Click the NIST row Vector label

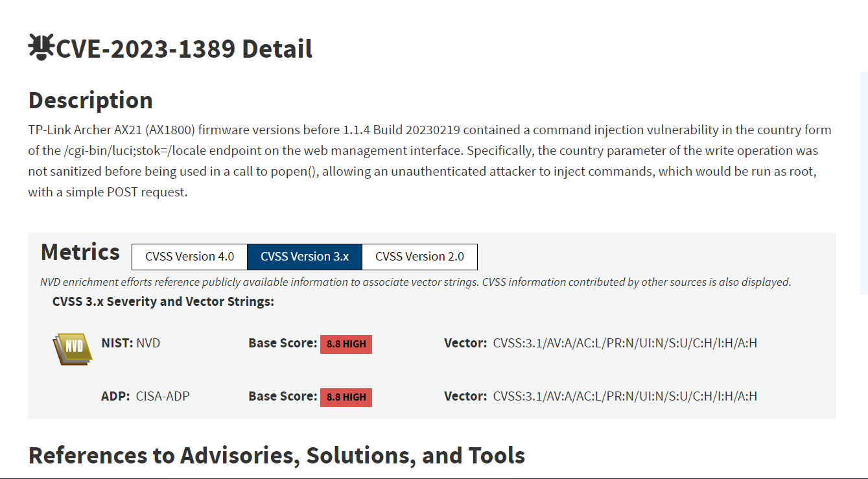465,343
